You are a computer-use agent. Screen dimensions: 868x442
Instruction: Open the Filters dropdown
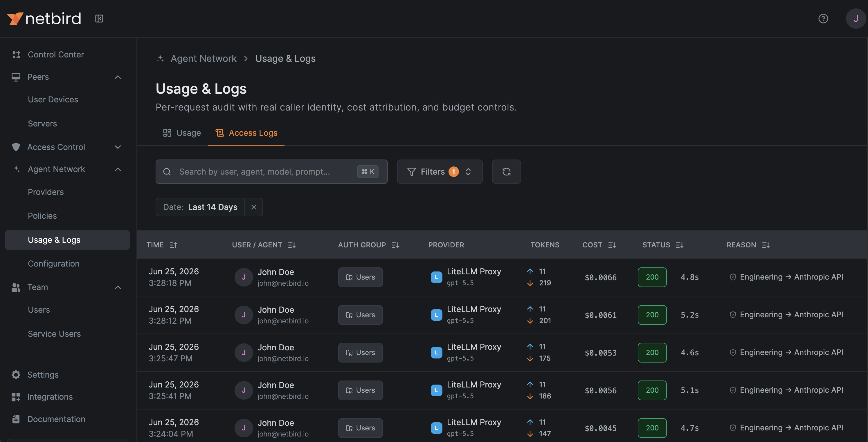(x=440, y=172)
